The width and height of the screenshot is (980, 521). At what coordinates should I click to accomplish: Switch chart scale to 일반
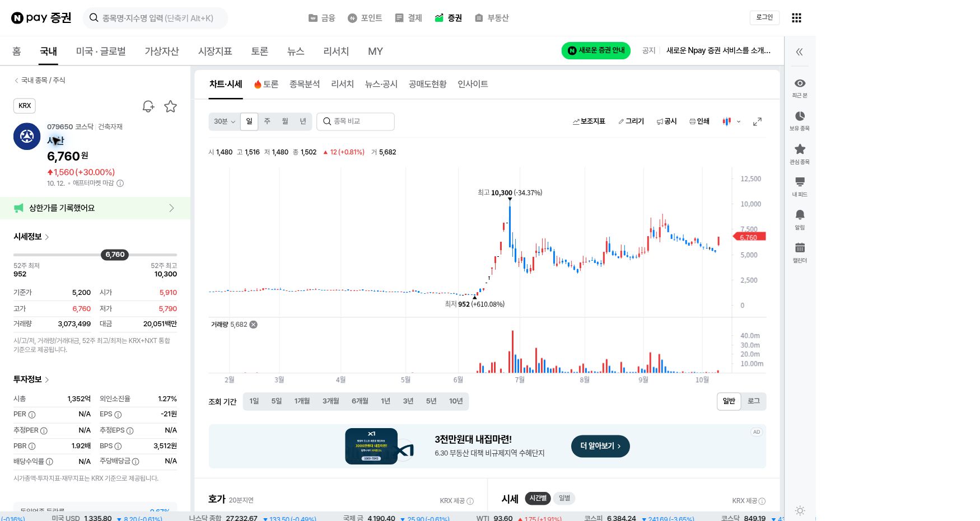[x=729, y=401]
